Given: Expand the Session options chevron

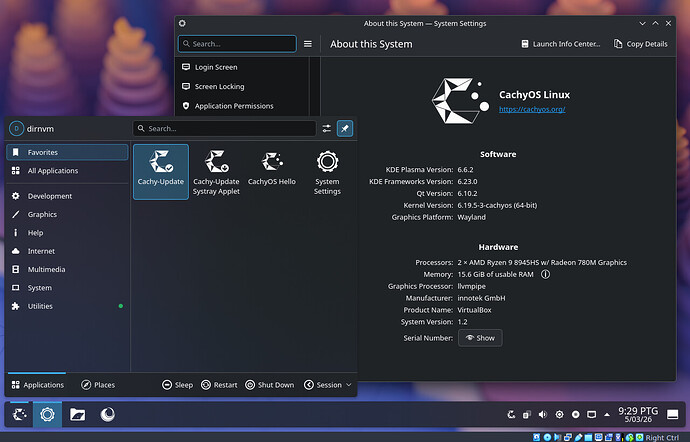Looking at the screenshot, I should click(x=349, y=385).
